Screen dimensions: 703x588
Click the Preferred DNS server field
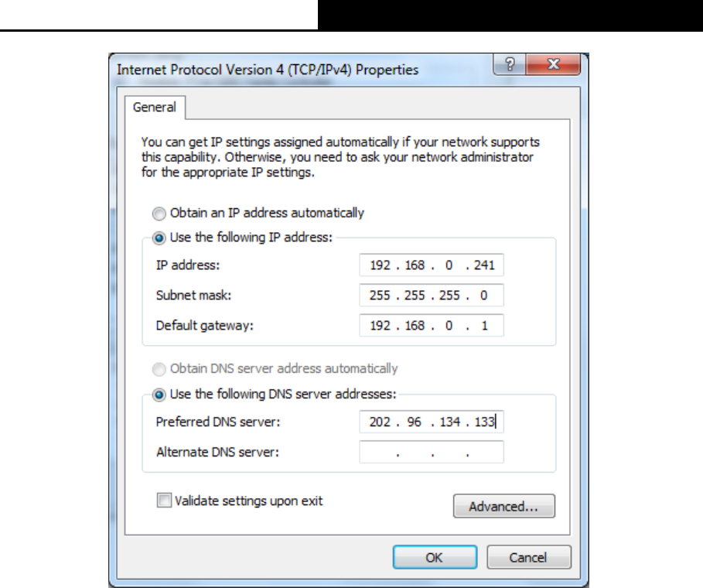pyautogui.click(x=432, y=422)
